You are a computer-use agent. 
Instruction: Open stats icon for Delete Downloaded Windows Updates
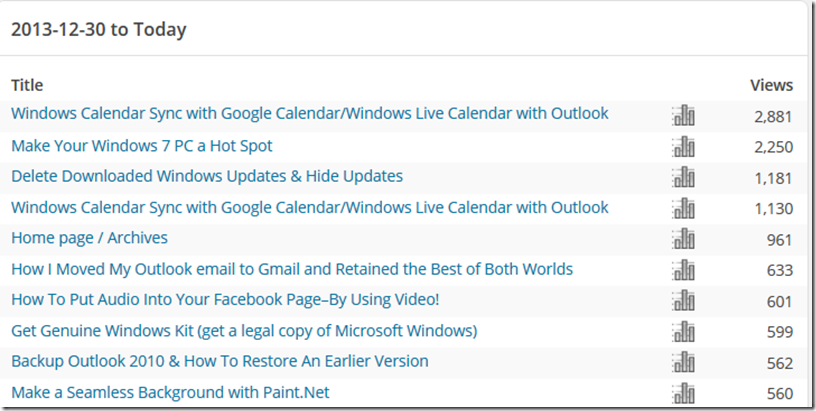point(684,177)
